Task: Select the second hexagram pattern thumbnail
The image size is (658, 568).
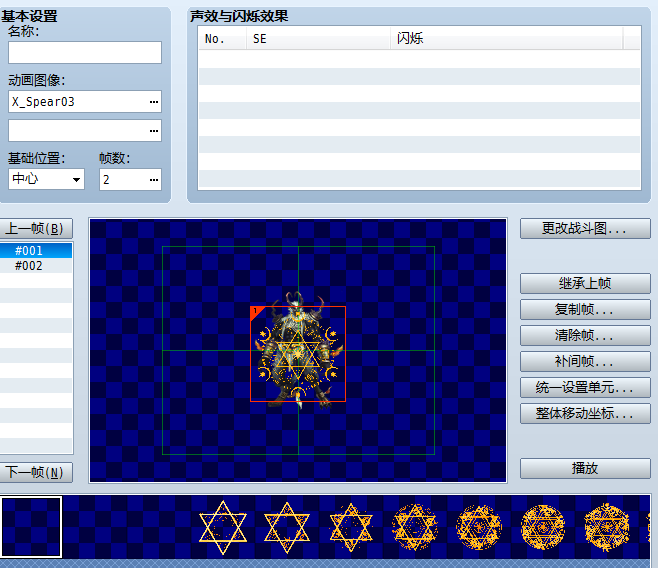Action: coord(287,527)
